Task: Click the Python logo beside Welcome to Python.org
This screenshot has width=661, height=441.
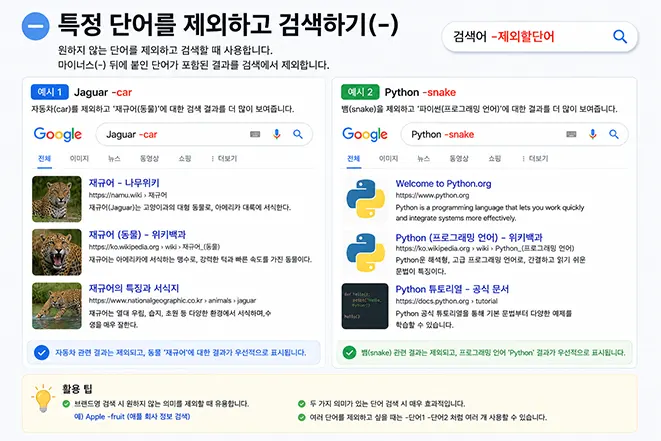Action: click(x=365, y=199)
